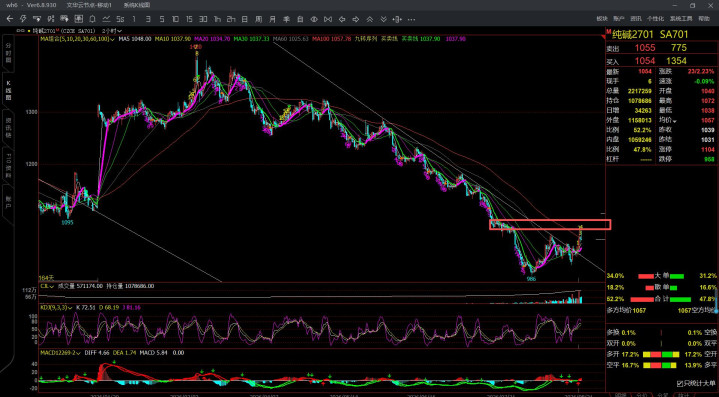719x397 pixels.
Task: Open the 个性化 menu
Action: (655, 19)
